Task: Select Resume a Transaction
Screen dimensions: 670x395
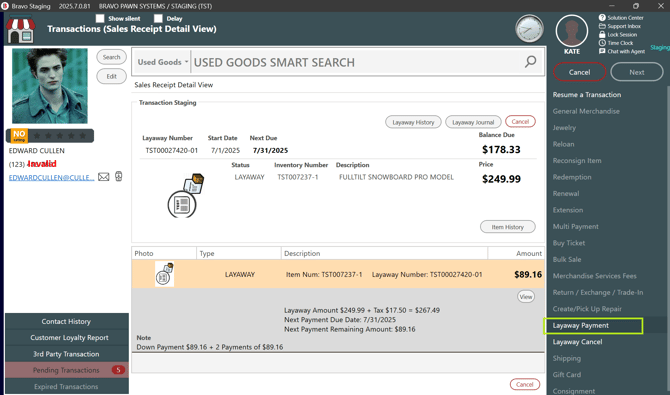Action: tap(587, 95)
